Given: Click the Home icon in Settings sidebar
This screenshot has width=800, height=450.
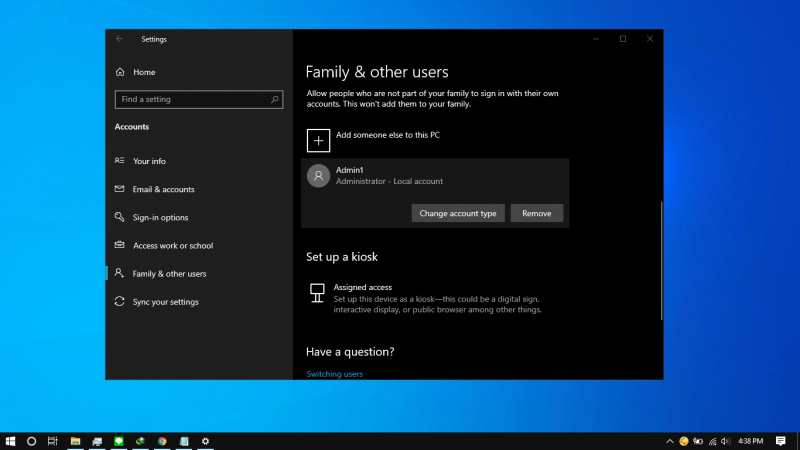Looking at the screenshot, I should pyautogui.click(x=120, y=72).
